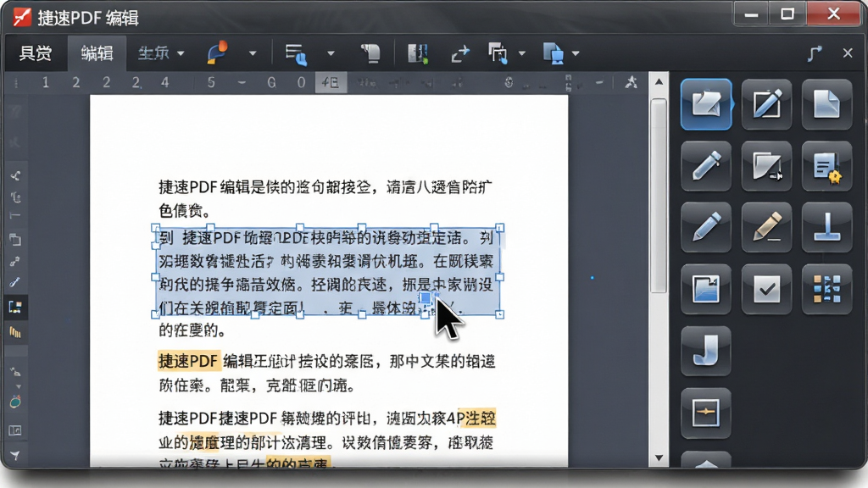
Task: Click the crop-frame with cursor toolbar icon
Action: [x=498, y=53]
